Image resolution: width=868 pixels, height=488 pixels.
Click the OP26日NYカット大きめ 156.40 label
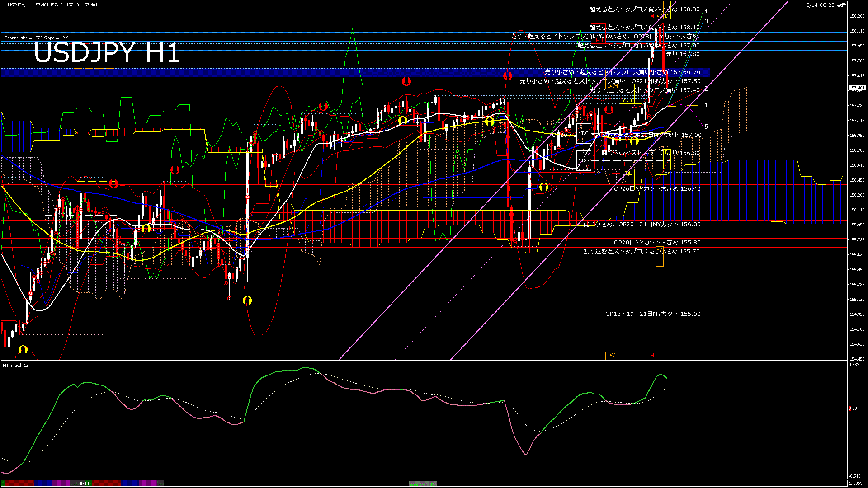pos(657,189)
